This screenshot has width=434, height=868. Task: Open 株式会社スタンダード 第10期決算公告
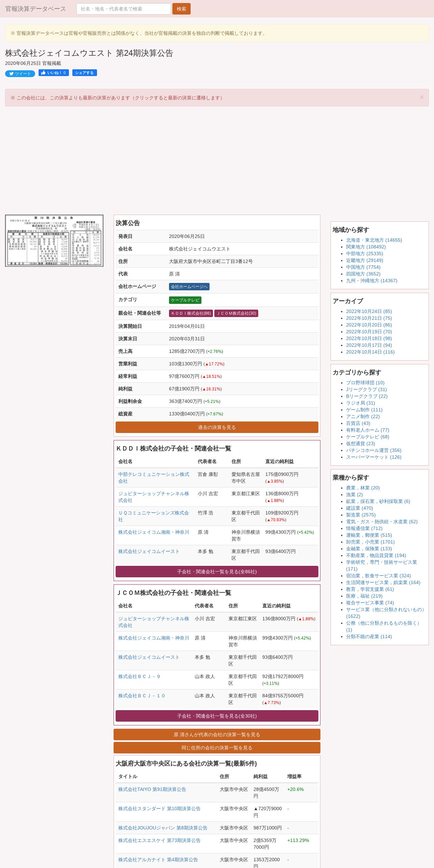[160, 809]
